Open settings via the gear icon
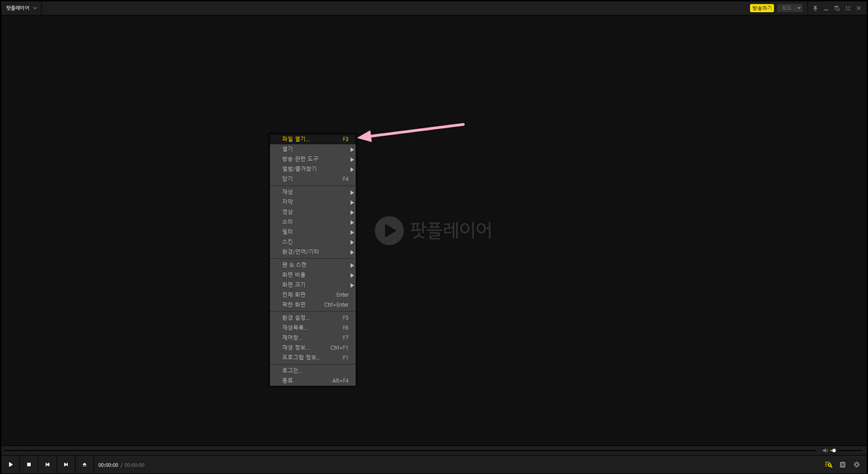Viewport: 868px width, 474px height. (857, 465)
